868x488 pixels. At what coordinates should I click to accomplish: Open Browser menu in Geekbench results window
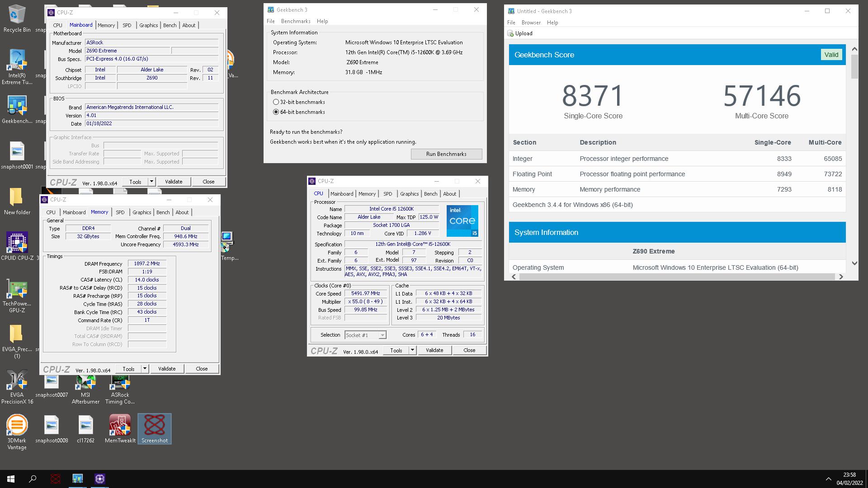pyautogui.click(x=531, y=23)
